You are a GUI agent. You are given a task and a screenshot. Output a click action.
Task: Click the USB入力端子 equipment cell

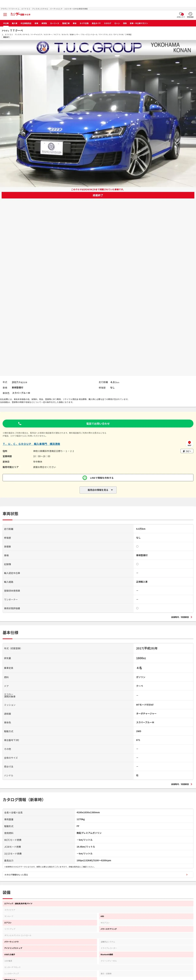[x=50, y=955]
